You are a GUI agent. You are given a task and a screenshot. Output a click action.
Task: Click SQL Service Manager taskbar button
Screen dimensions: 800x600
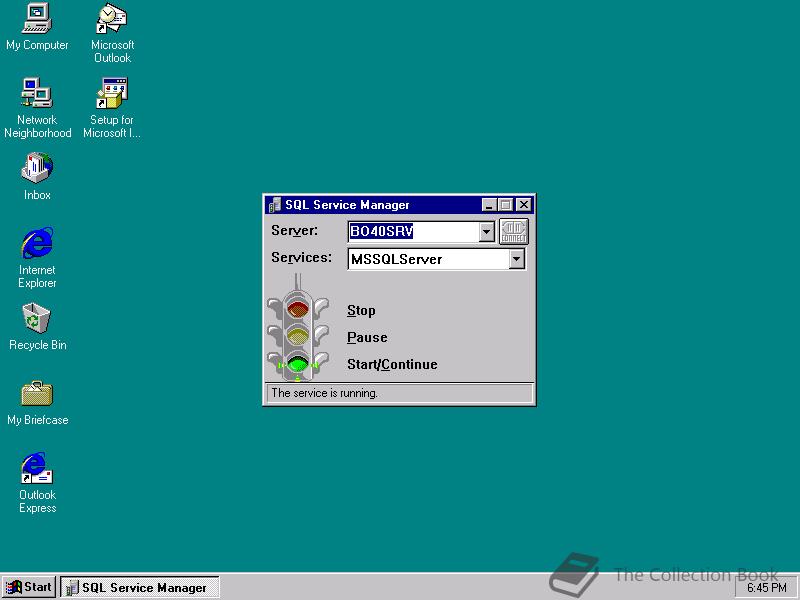(139, 587)
